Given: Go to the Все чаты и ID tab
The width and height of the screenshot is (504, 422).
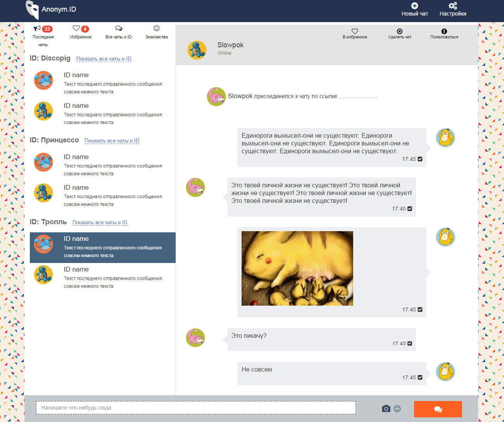Looking at the screenshot, I should [x=119, y=33].
